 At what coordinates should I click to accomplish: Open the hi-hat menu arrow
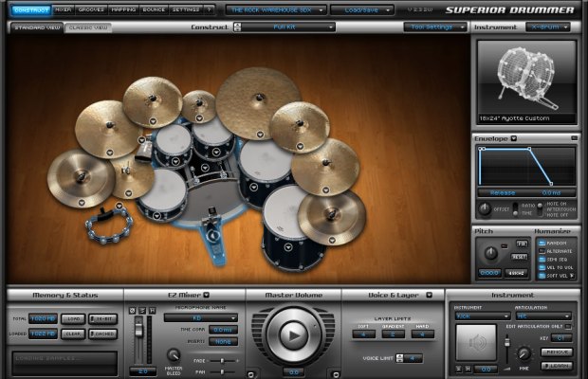(129, 193)
